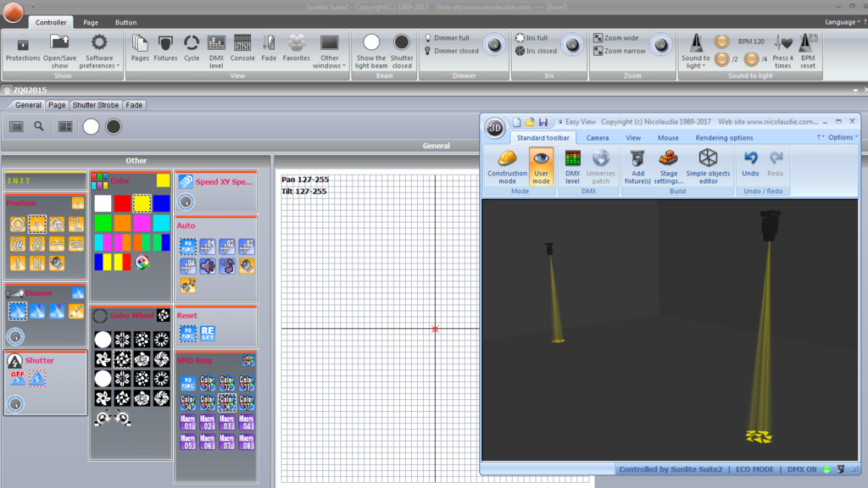
Task: Open the Protections lock icon
Action: [x=23, y=48]
